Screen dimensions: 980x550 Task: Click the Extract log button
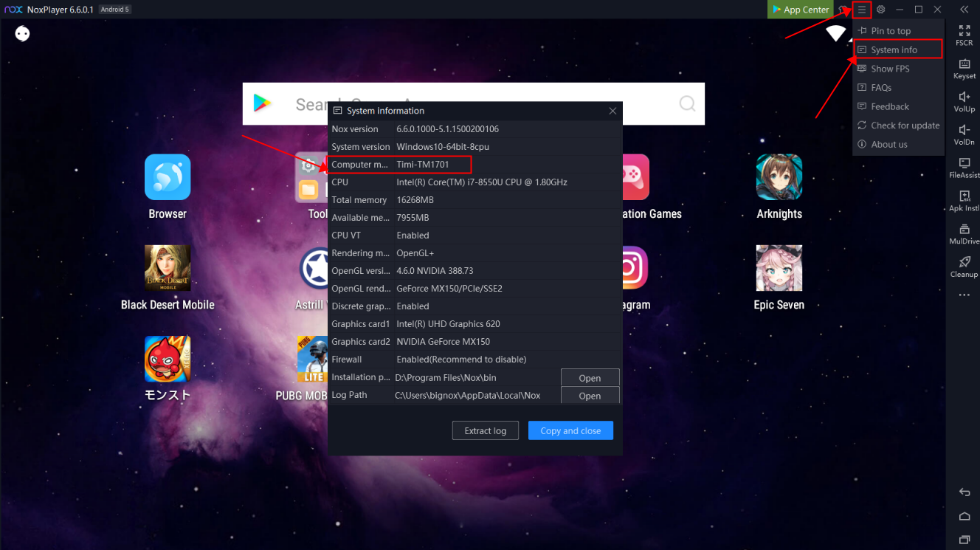(485, 430)
